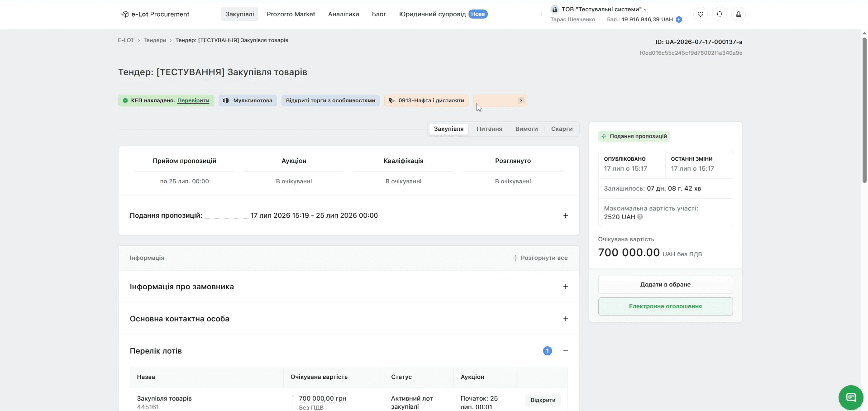Open the Блог page

379,14
